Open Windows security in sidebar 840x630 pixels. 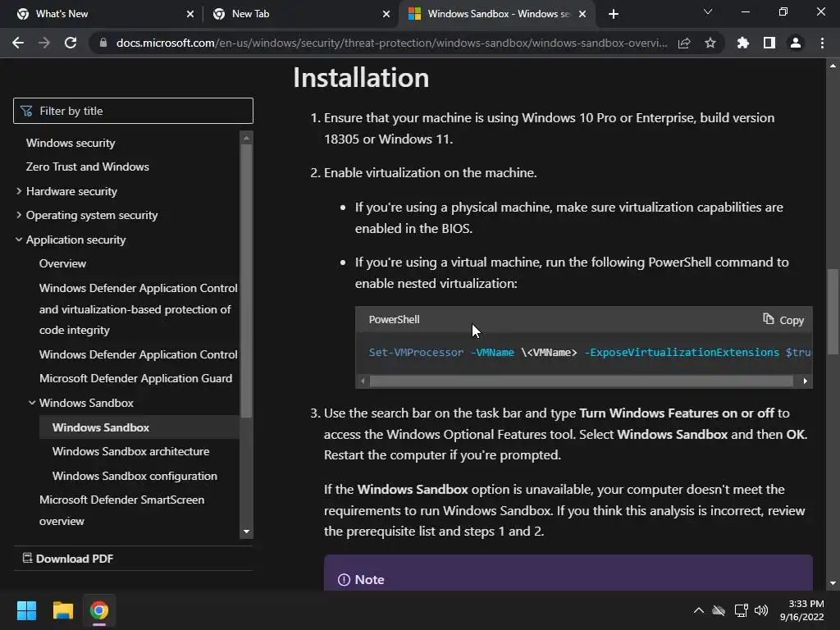[71, 143]
